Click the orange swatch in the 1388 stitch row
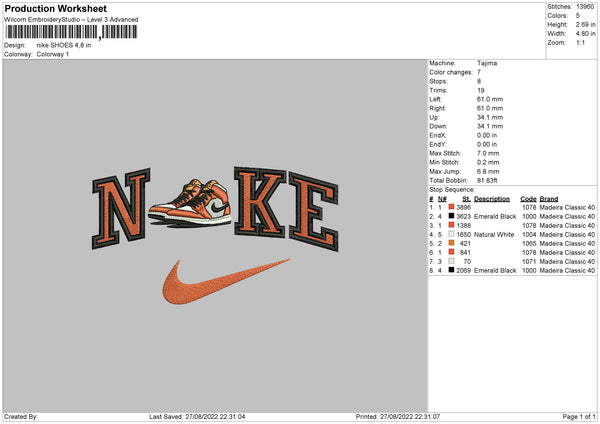Screen dimensions: 600x424 point(452,225)
